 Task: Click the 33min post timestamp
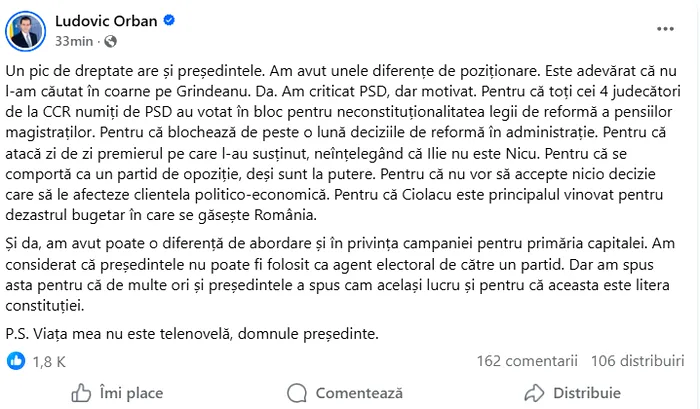(x=79, y=43)
